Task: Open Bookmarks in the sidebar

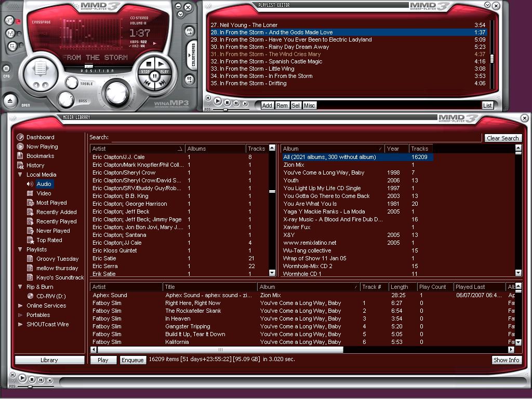Action: click(40, 156)
